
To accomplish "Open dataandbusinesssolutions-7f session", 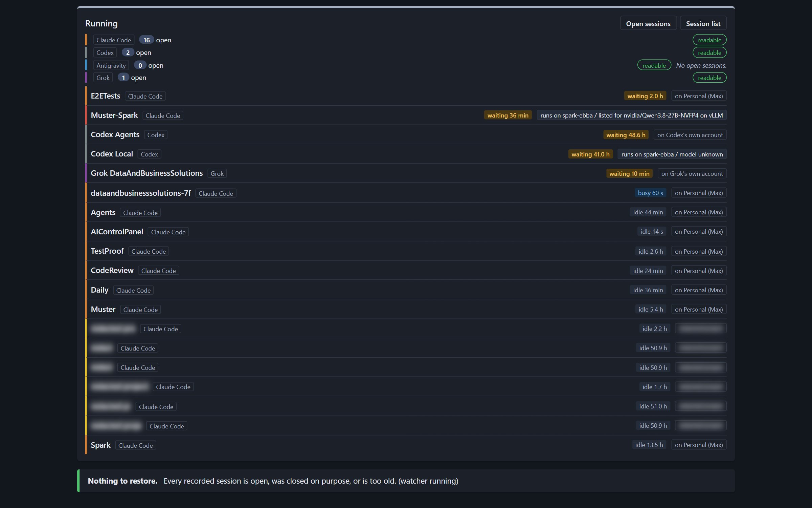I will click(x=141, y=193).
